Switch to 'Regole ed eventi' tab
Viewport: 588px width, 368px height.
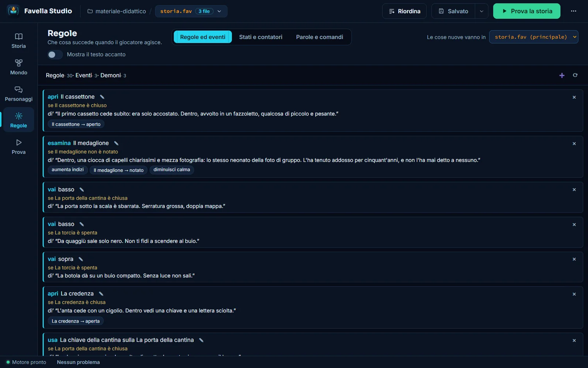tap(202, 37)
